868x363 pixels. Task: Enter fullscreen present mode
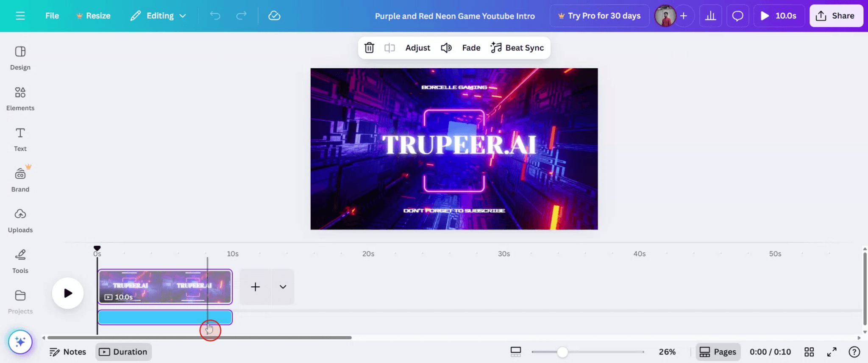pos(832,352)
